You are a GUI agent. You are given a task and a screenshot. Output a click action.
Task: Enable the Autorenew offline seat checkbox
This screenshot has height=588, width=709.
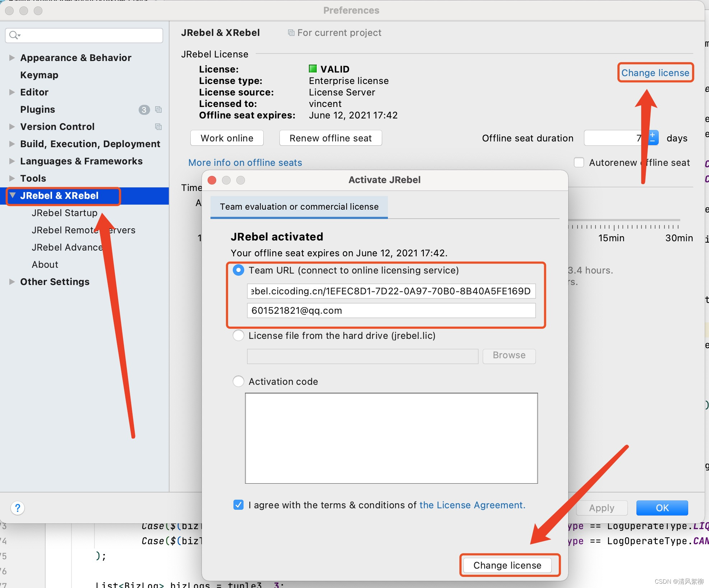click(579, 162)
